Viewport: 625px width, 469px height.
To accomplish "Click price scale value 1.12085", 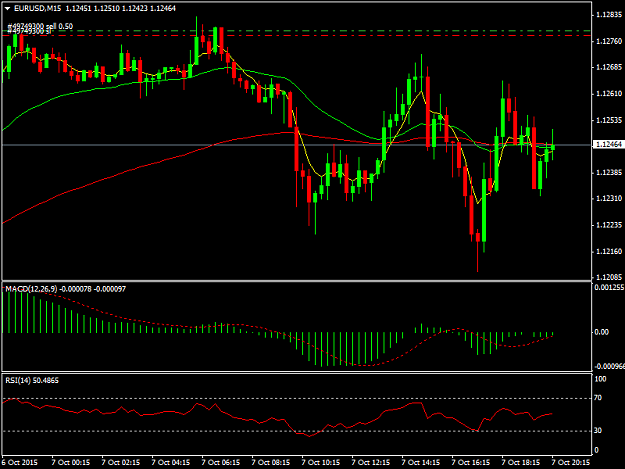I will (609, 277).
